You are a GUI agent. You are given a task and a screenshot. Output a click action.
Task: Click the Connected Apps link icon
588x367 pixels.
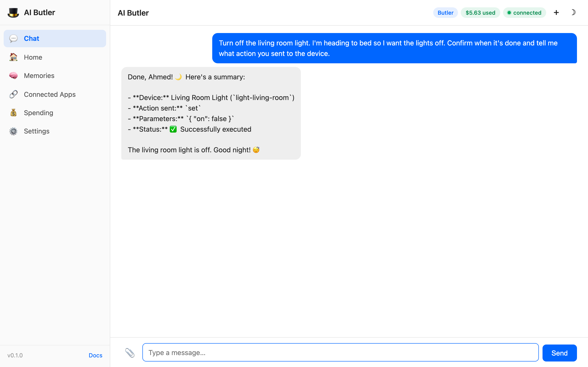coord(13,94)
